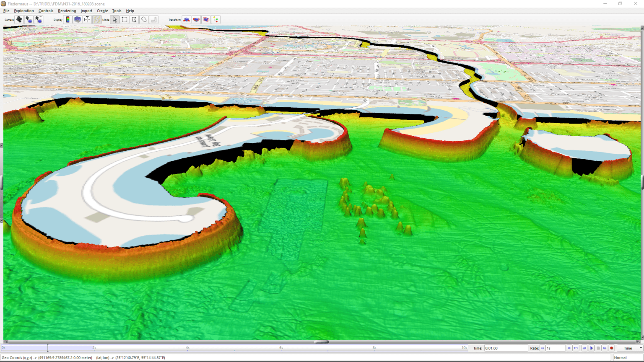This screenshot has width=644, height=362.
Task: Open the colormap display tool
Action: pyautogui.click(x=68, y=19)
